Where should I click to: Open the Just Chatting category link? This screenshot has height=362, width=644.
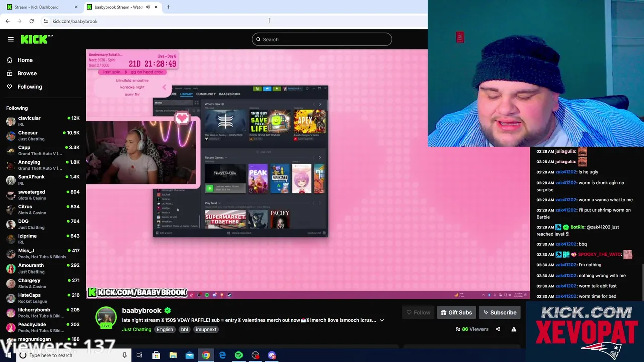point(136,330)
